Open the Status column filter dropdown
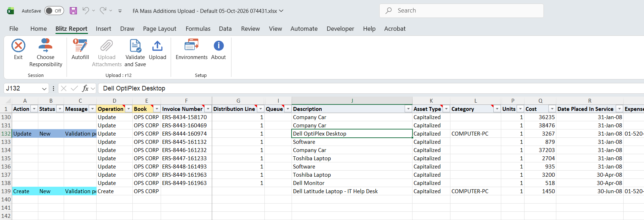The image size is (644, 220). pyautogui.click(x=60, y=109)
